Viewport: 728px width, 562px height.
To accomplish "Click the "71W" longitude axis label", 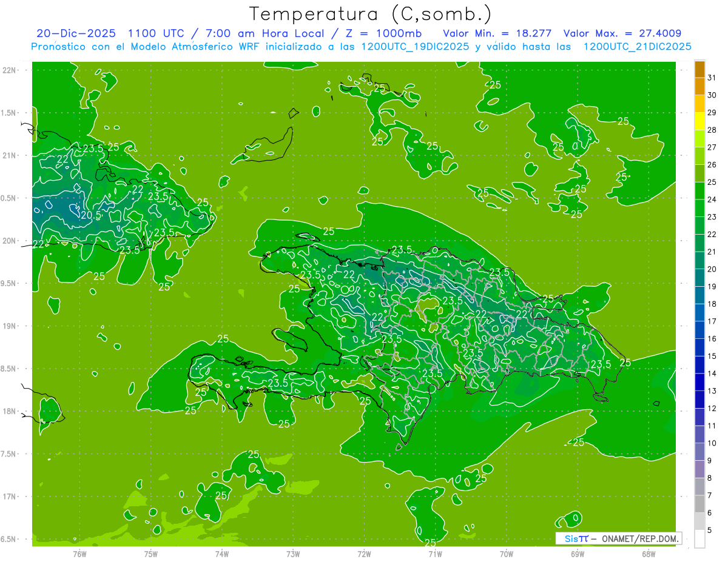I will pyautogui.click(x=435, y=554).
